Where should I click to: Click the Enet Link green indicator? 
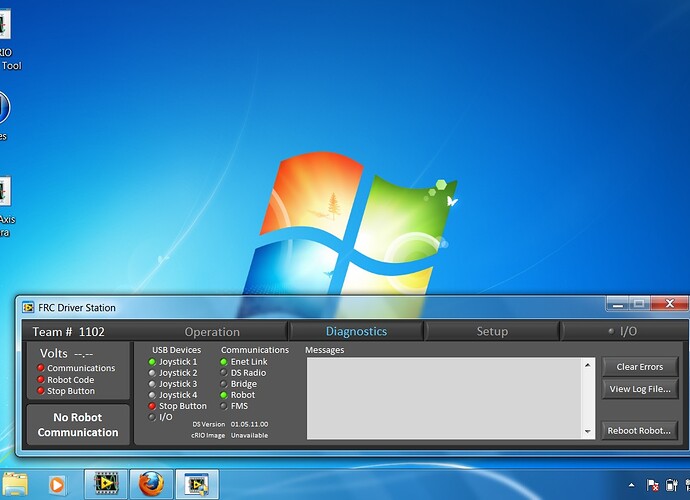[224, 362]
